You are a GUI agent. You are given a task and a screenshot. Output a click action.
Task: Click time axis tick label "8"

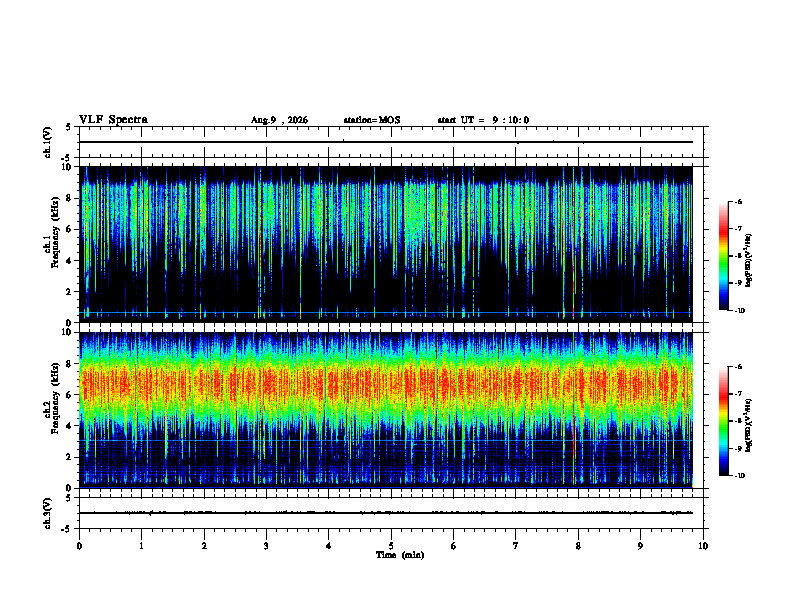(x=578, y=546)
